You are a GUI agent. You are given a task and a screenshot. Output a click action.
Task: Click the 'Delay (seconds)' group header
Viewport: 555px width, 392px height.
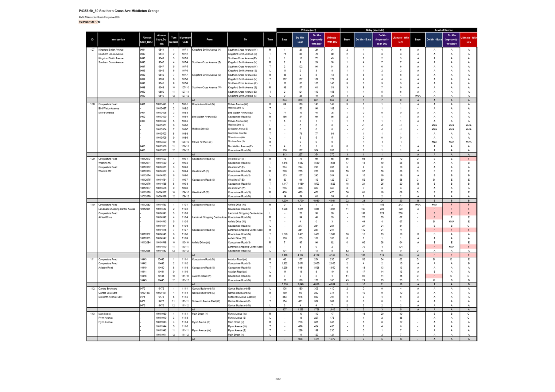tap(375, 30)
